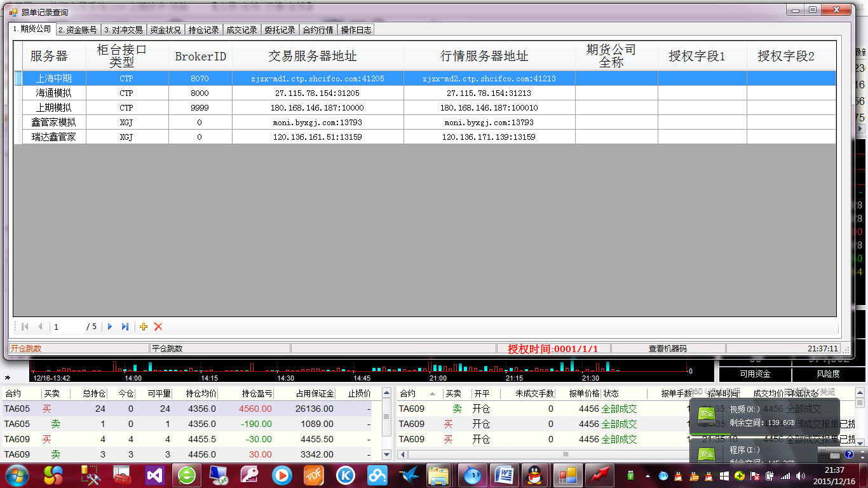Viewport: 868px width, 488px height.
Task: Click 交易服务器地址 column header
Action: [x=318, y=56]
